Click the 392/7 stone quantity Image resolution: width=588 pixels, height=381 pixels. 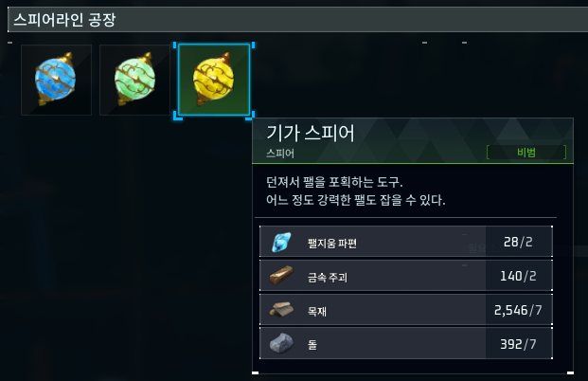click(518, 344)
